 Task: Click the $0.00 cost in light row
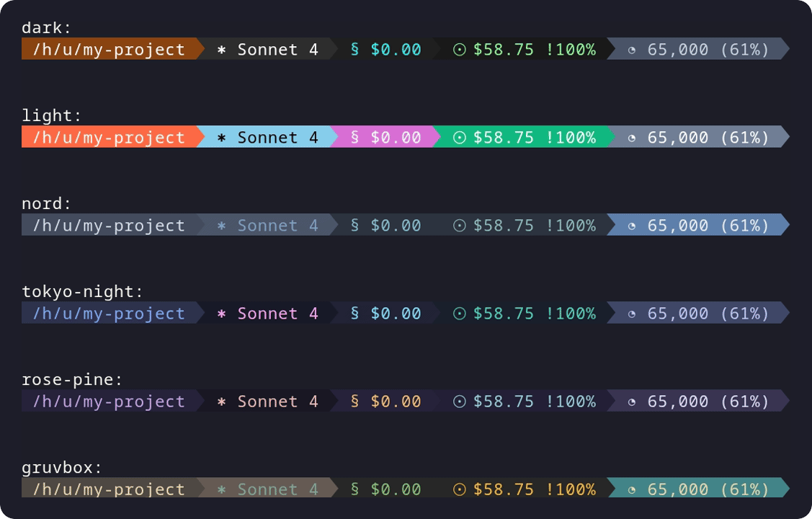click(x=396, y=138)
